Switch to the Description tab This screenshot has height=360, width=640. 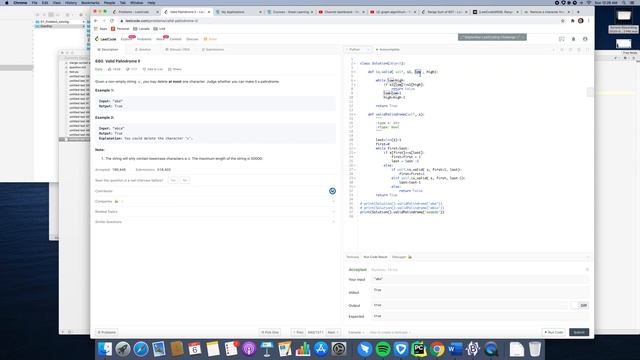(x=108, y=49)
